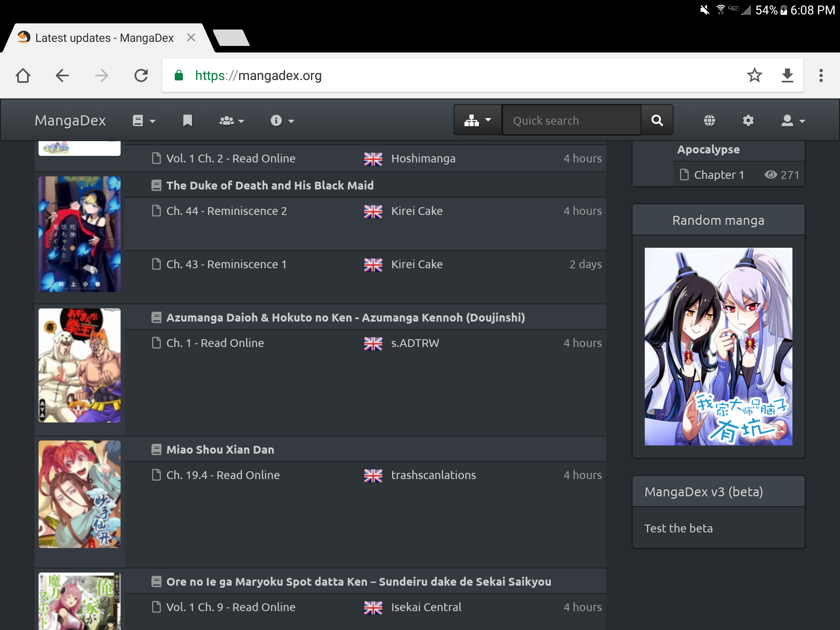This screenshot has width=840, height=630.
Task: Open Ore no Ie ga Maryoku Spot title
Action: tap(358, 582)
